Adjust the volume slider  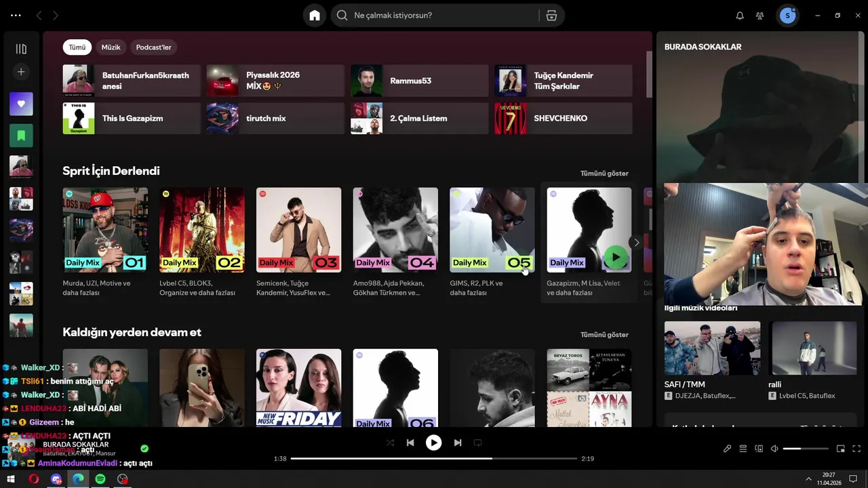(x=806, y=449)
